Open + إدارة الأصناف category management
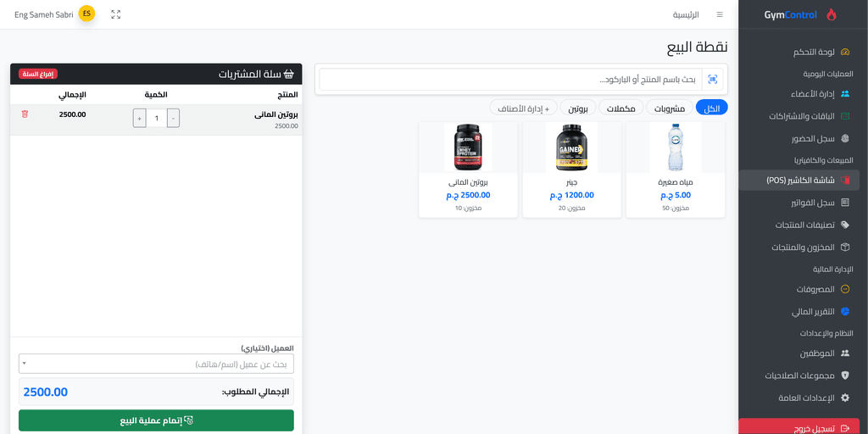The height and width of the screenshot is (434, 868). pyautogui.click(x=523, y=108)
